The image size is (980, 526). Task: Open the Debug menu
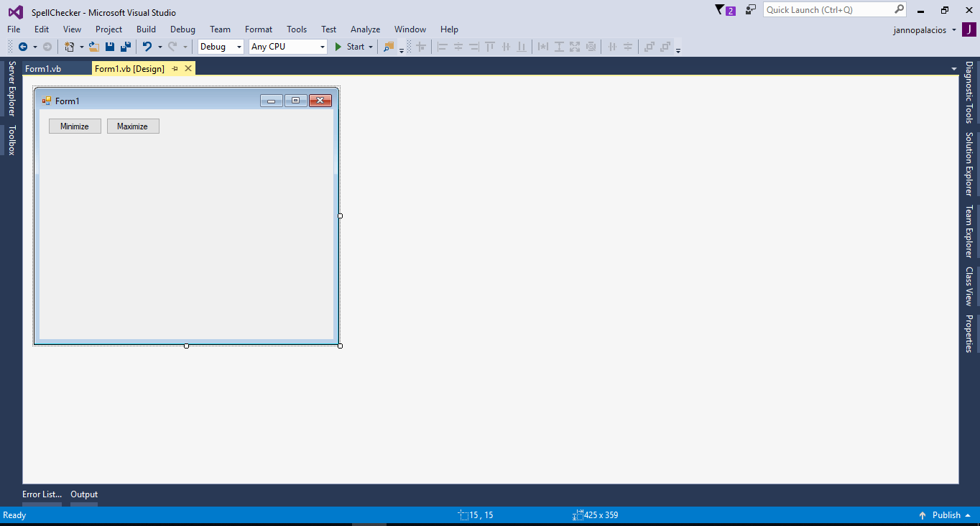tap(182, 29)
